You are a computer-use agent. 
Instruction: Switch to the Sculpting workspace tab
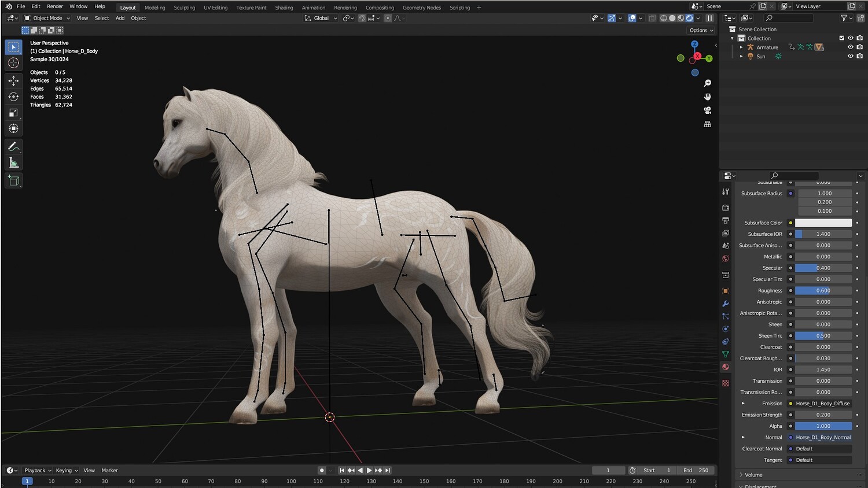pos(185,8)
